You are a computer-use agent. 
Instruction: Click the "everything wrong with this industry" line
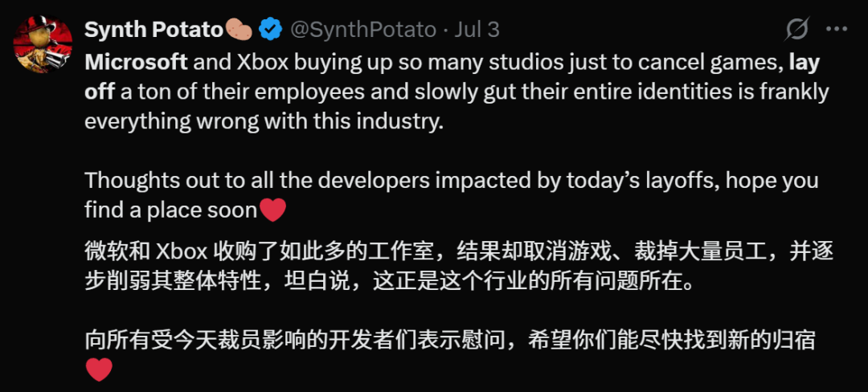pyautogui.click(x=264, y=121)
